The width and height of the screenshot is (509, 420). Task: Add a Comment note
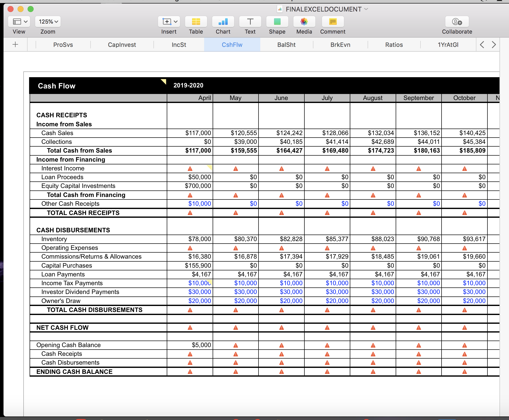pyautogui.click(x=333, y=22)
